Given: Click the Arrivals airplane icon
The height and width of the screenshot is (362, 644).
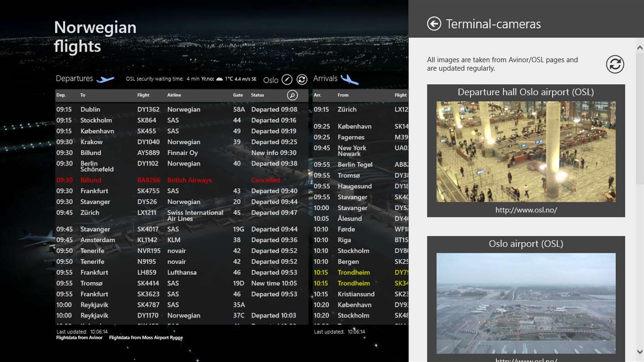Looking at the screenshot, I should coord(350,79).
